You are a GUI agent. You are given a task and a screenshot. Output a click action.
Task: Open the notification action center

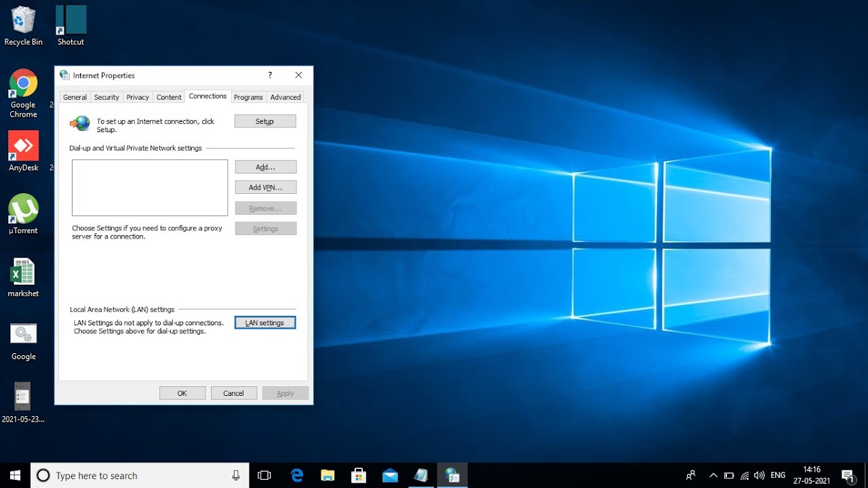coord(848,475)
